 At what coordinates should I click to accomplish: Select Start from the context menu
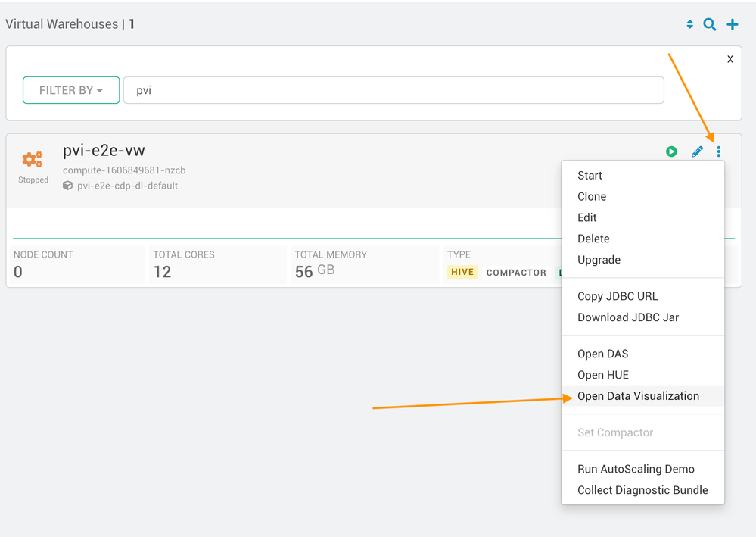[590, 176]
